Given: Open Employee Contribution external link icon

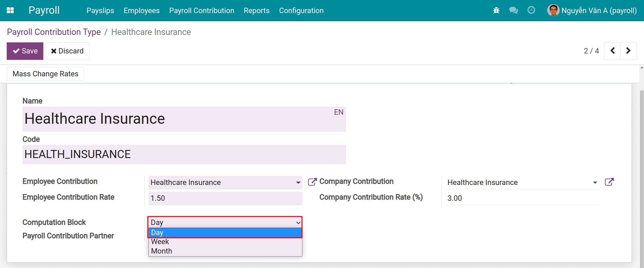Looking at the screenshot, I should 312,182.
